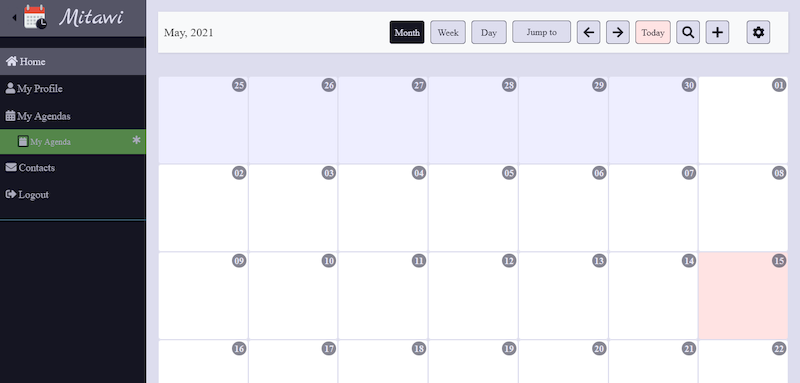
Task: Click the asterisk beside My Agenda
Action: pyautogui.click(x=136, y=140)
